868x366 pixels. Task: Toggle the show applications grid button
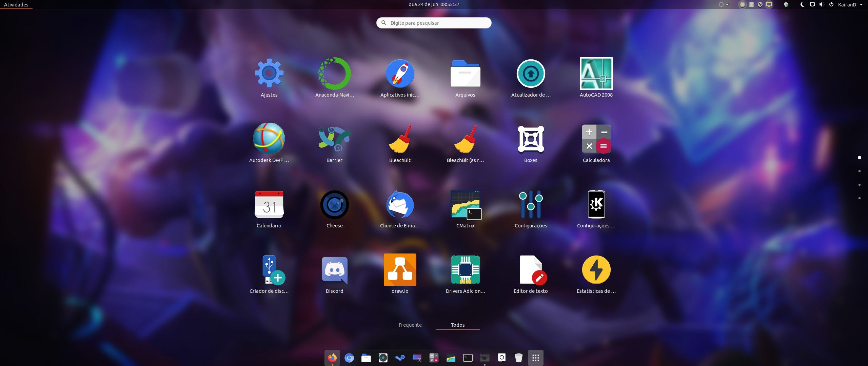point(536,358)
